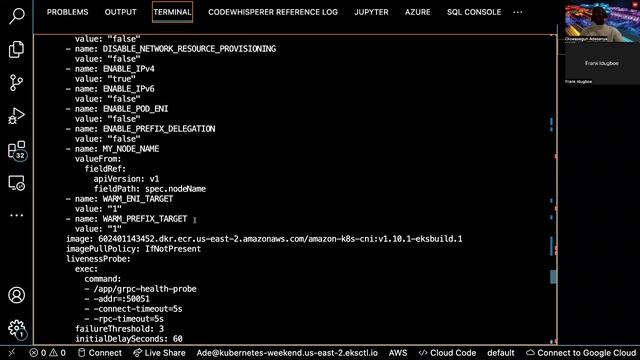
Task: Click text /app/grpc-health-probe
Action: [145, 289]
